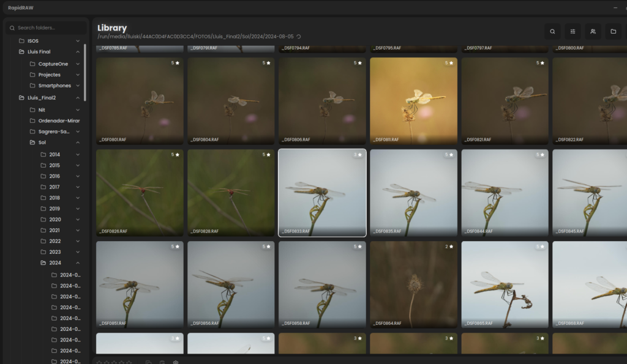
Task: Collapse the 2024 folder chevron
Action: tap(78, 263)
